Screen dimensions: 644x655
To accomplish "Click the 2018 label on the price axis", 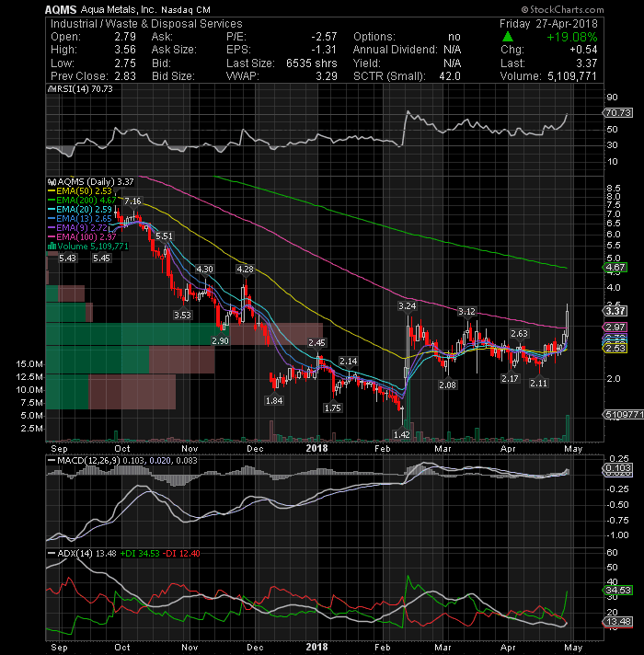I will pos(317,449).
